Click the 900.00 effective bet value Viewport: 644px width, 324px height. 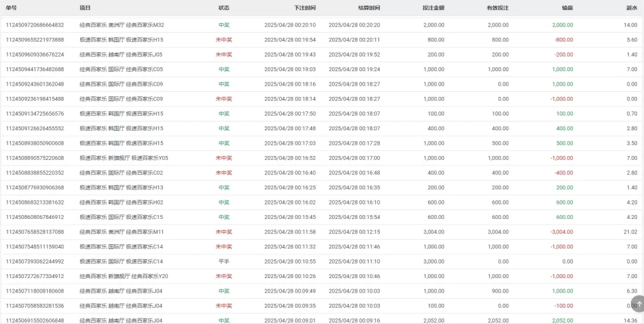[500, 291]
